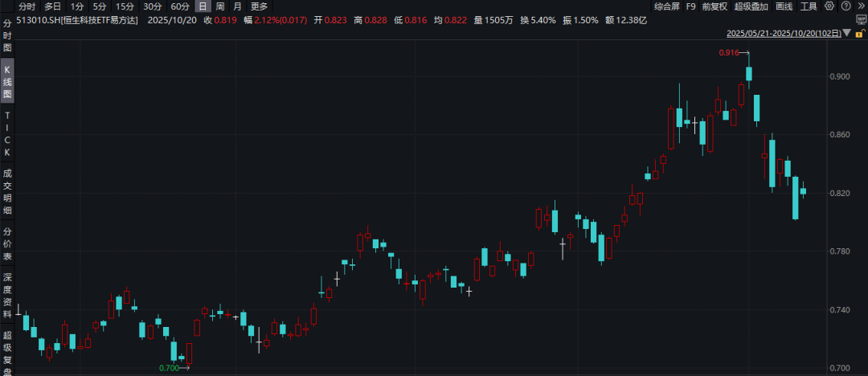Open the settings gear icon

829,6
